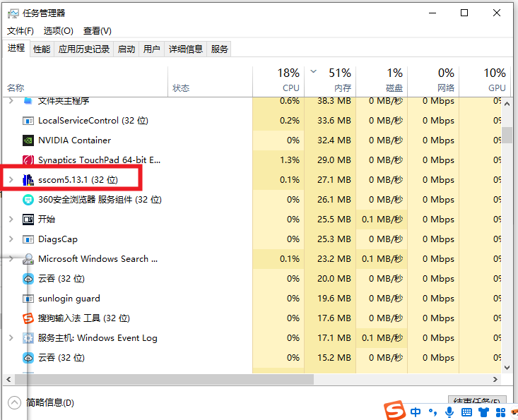Sort by the 磁盘 column header
This screenshot has height=420, width=518.
click(x=382, y=82)
